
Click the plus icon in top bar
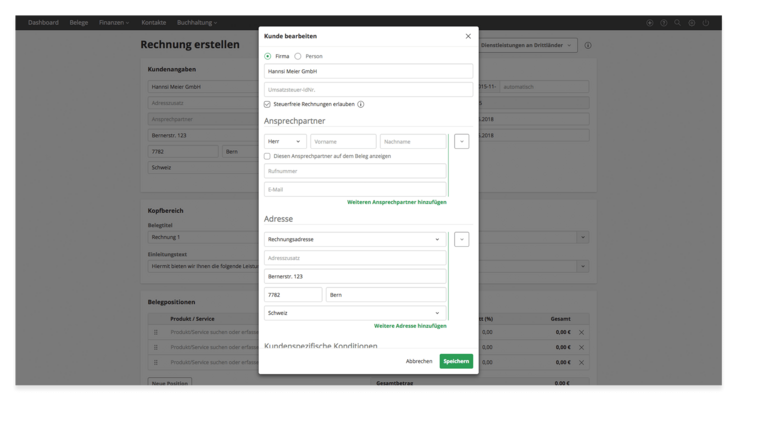coord(650,22)
